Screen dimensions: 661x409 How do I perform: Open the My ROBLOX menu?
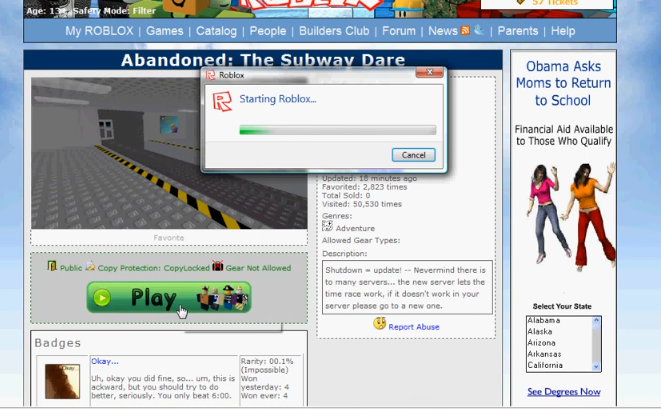click(99, 31)
